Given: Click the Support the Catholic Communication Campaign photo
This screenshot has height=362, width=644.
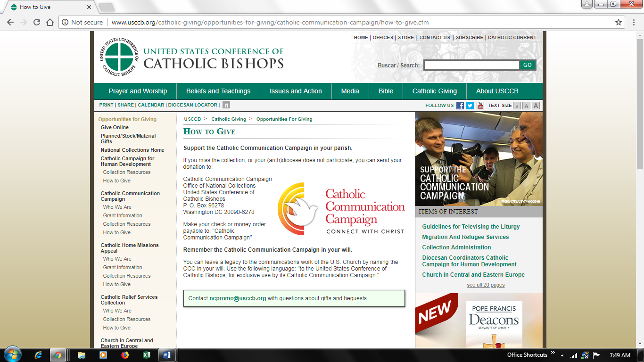Looking at the screenshot, I should 479,158.
